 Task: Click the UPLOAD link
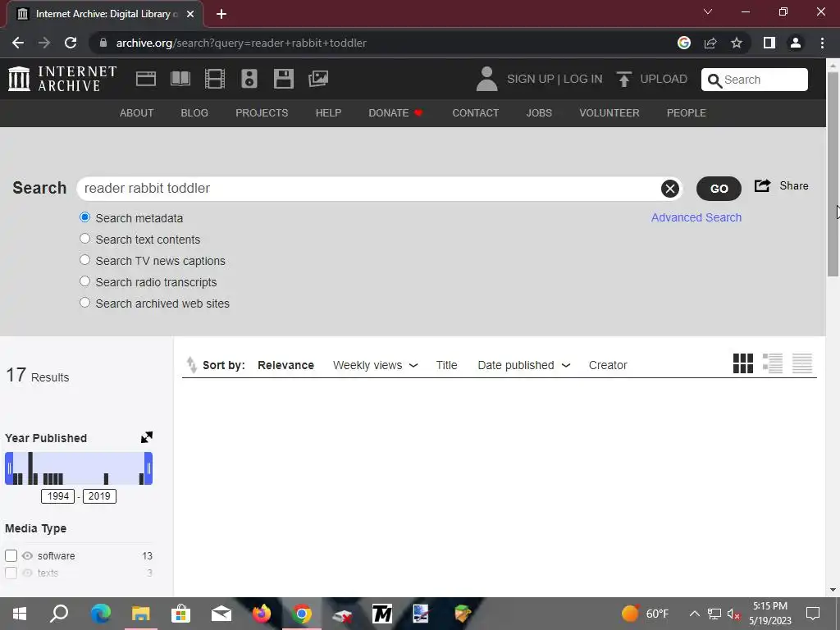pos(663,79)
